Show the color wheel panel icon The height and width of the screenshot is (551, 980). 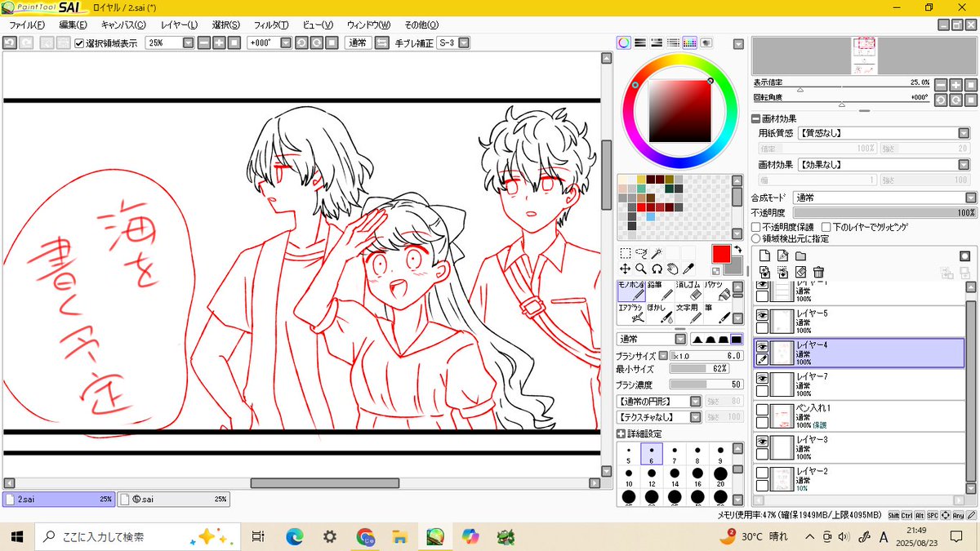pos(624,42)
